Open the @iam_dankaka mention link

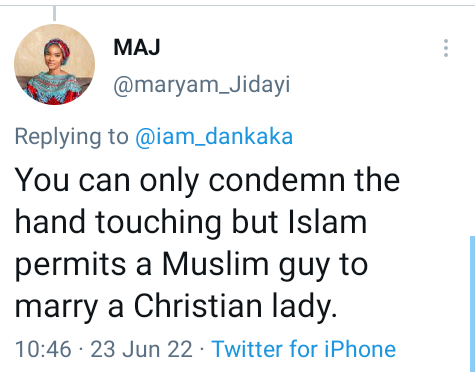click(214, 136)
